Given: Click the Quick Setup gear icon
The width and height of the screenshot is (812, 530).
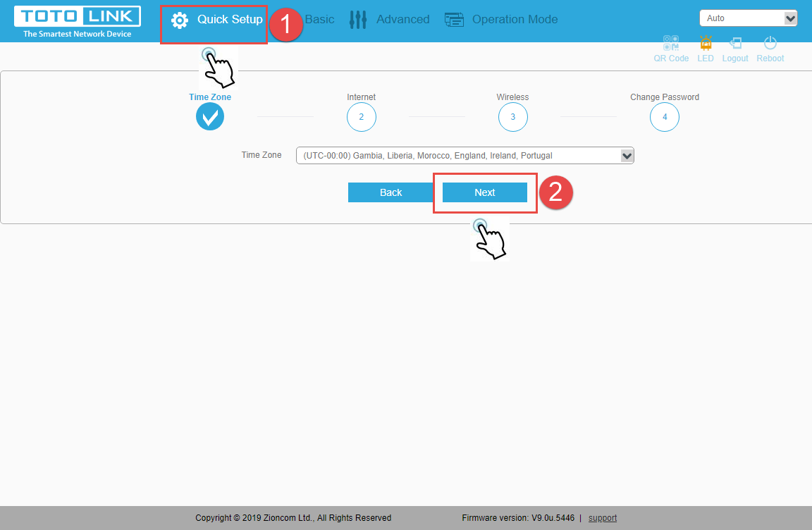Looking at the screenshot, I should [180, 20].
